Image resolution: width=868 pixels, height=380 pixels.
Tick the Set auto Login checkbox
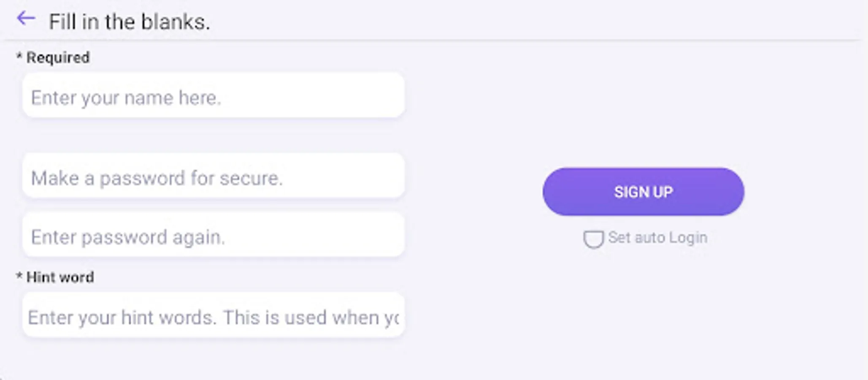pyautogui.click(x=593, y=239)
